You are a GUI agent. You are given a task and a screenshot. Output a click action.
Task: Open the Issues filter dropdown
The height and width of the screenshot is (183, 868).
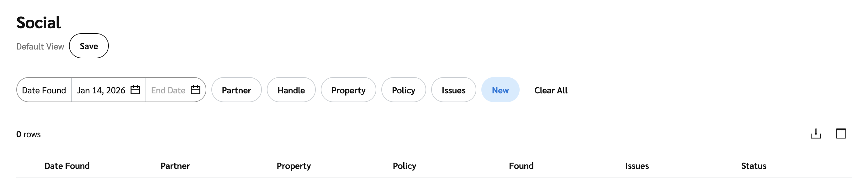pyautogui.click(x=453, y=90)
